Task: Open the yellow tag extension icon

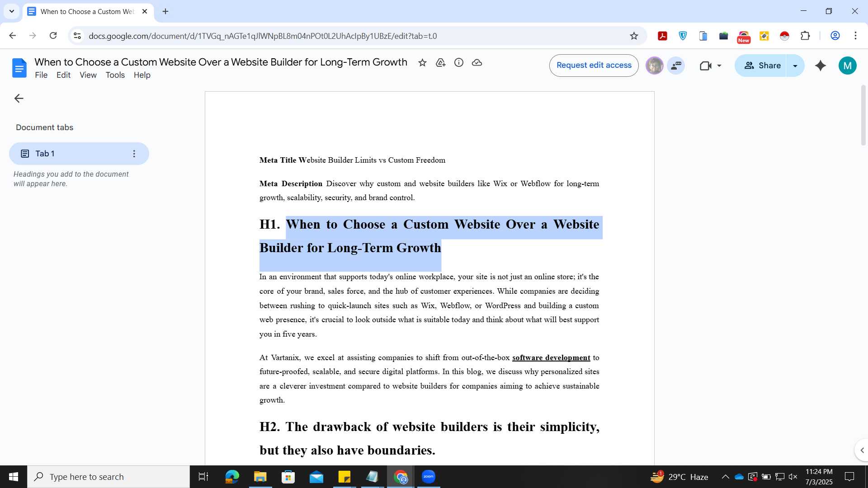Action: (x=764, y=36)
